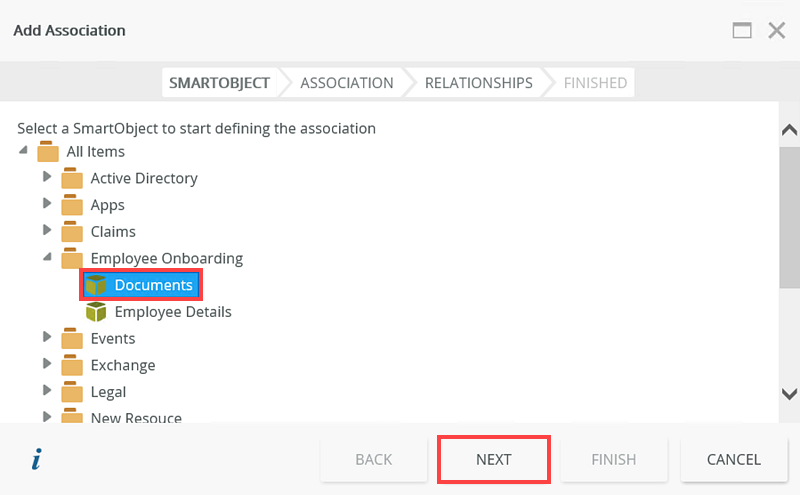Collapse the Employee Onboarding folder
800x495 pixels.
coord(47,257)
